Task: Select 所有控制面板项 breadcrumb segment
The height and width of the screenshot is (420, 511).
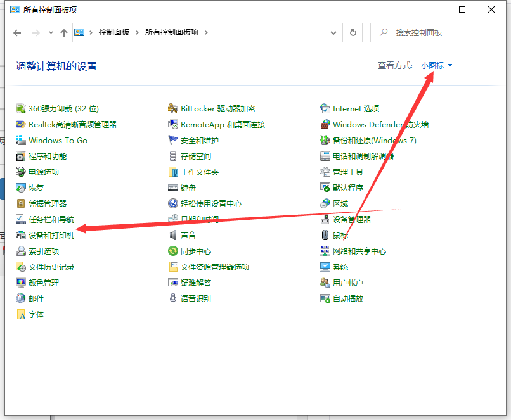Action: point(172,32)
